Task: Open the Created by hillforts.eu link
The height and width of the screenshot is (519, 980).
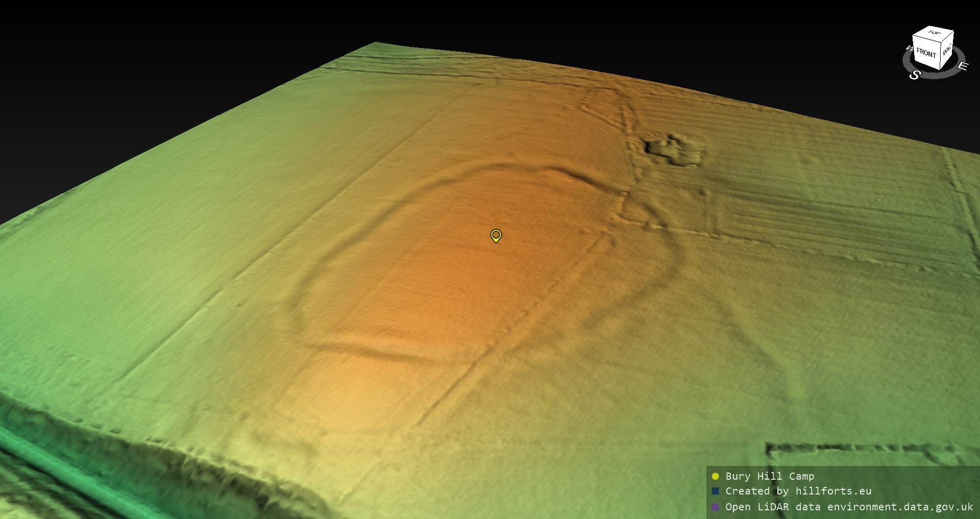Action: click(798, 491)
